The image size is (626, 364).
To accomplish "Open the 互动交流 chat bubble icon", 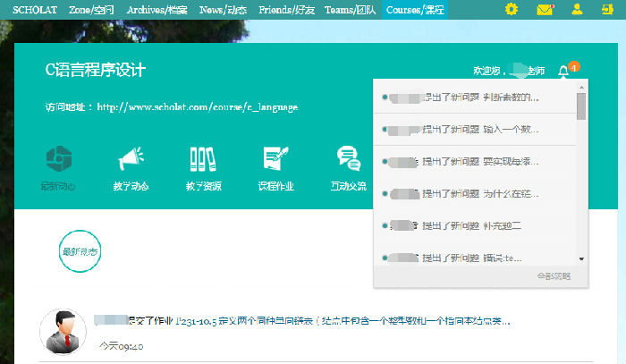I will tap(348, 159).
